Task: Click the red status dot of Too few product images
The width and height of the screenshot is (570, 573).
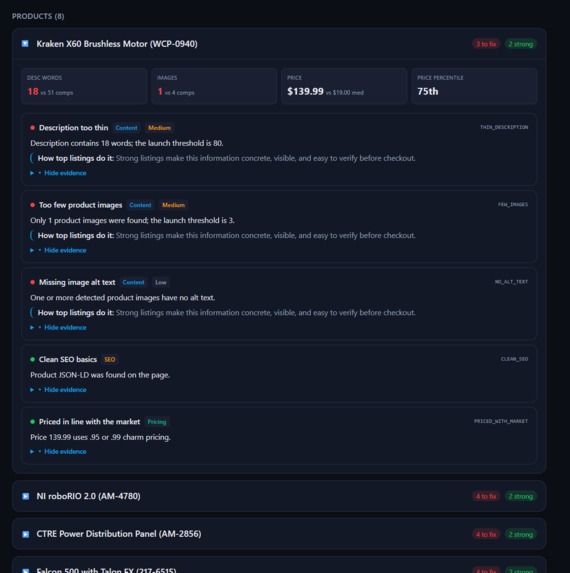Action: pyautogui.click(x=33, y=205)
